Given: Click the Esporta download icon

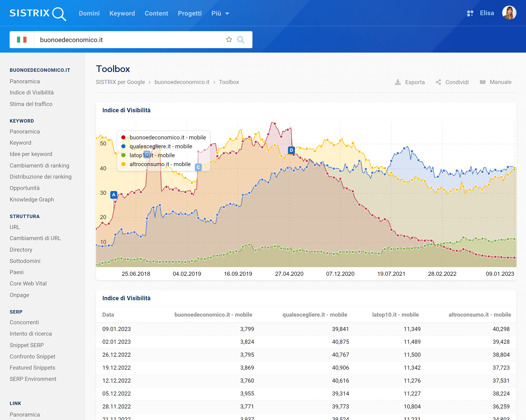Looking at the screenshot, I should (398, 82).
